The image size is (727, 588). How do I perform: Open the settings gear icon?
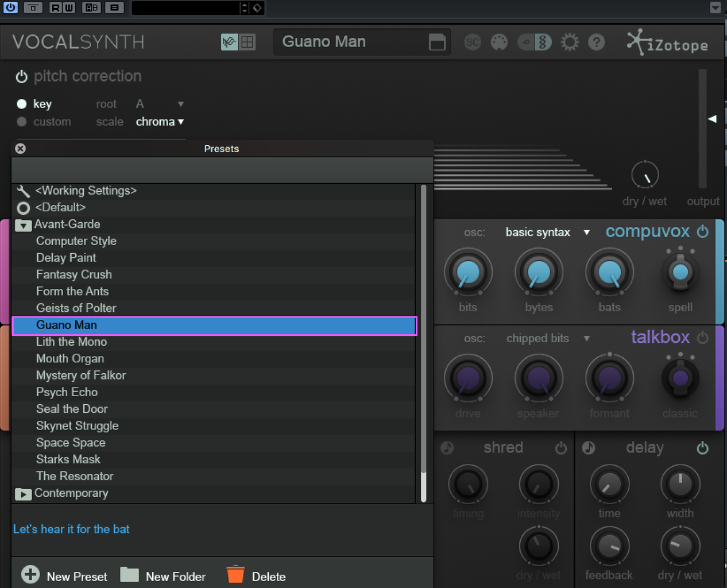[570, 42]
